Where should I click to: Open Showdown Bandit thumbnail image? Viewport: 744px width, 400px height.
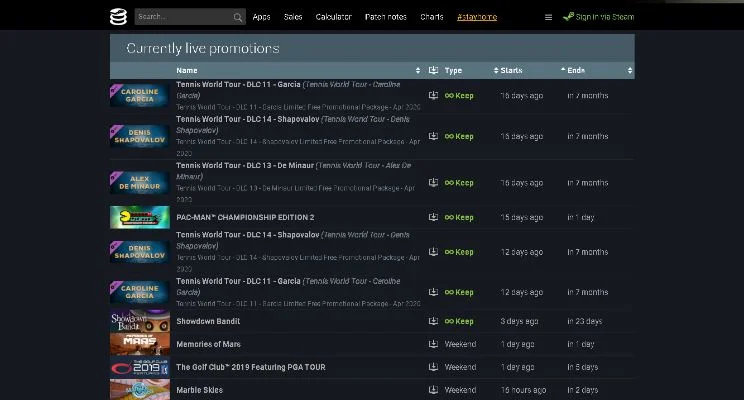pos(140,321)
